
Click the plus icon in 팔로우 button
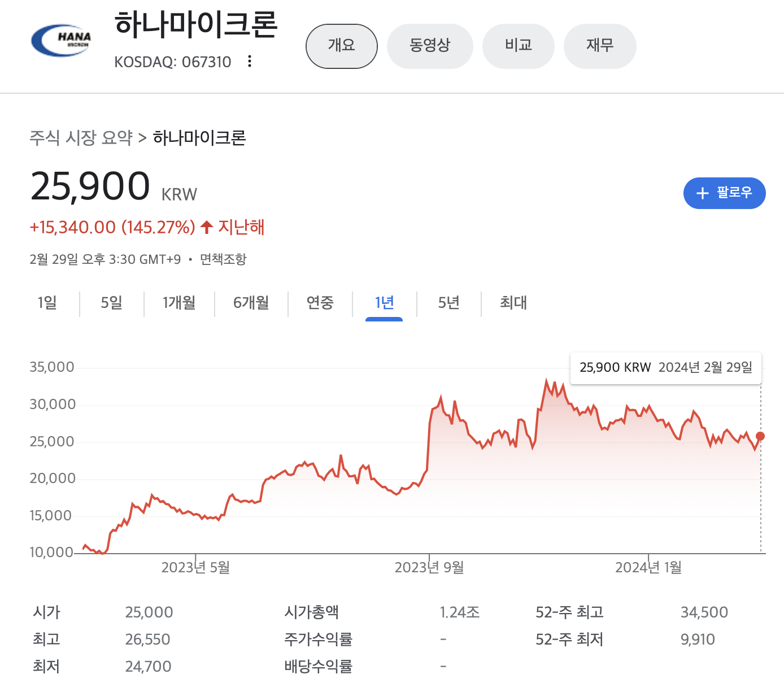point(702,193)
